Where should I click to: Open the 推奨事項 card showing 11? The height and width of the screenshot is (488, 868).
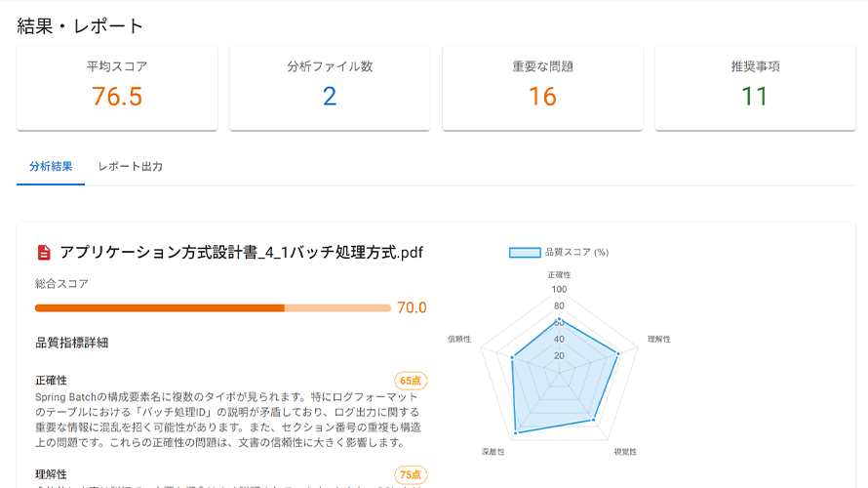pos(755,88)
